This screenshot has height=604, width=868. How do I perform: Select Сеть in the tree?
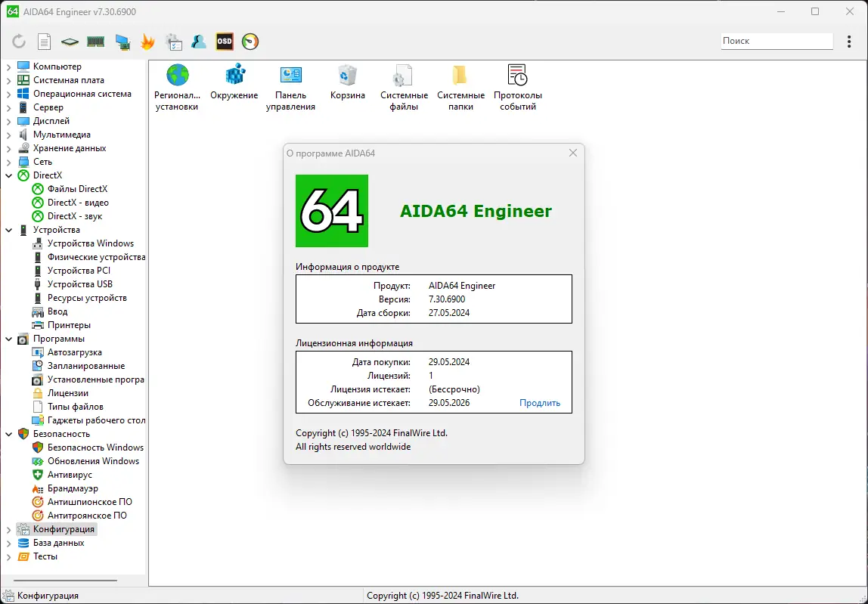pyautogui.click(x=42, y=162)
